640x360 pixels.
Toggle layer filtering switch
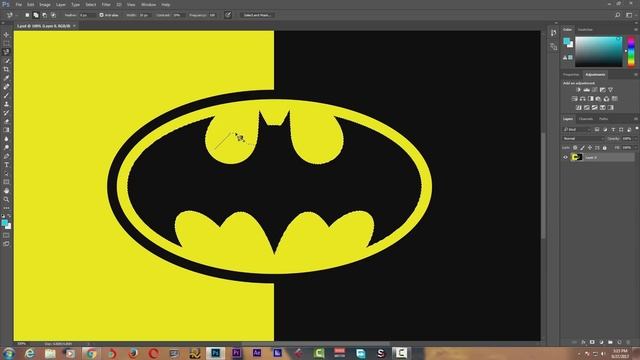click(636, 129)
